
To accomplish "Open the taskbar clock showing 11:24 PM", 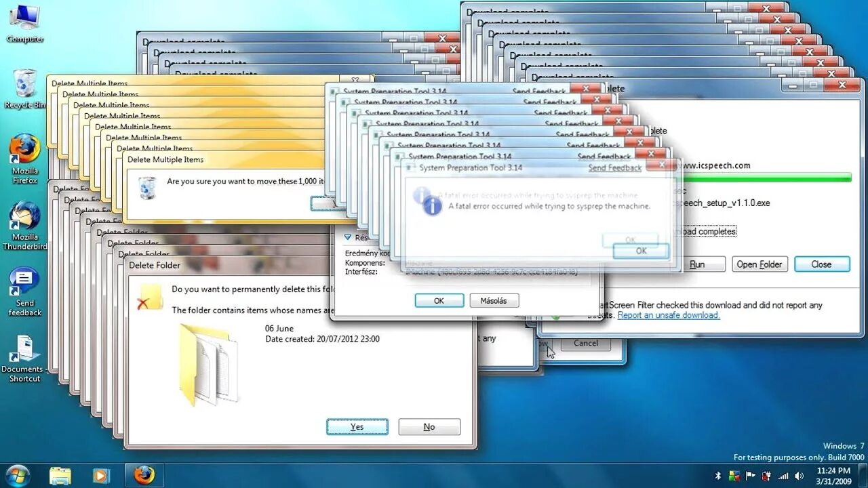I will coord(833,476).
